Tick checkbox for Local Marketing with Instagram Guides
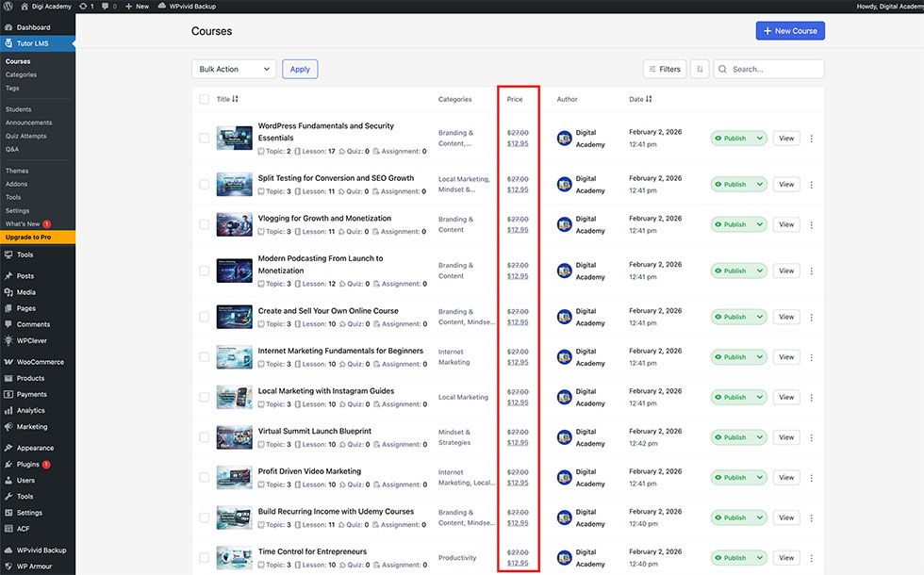The image size is (924, 575). [204, 397]
